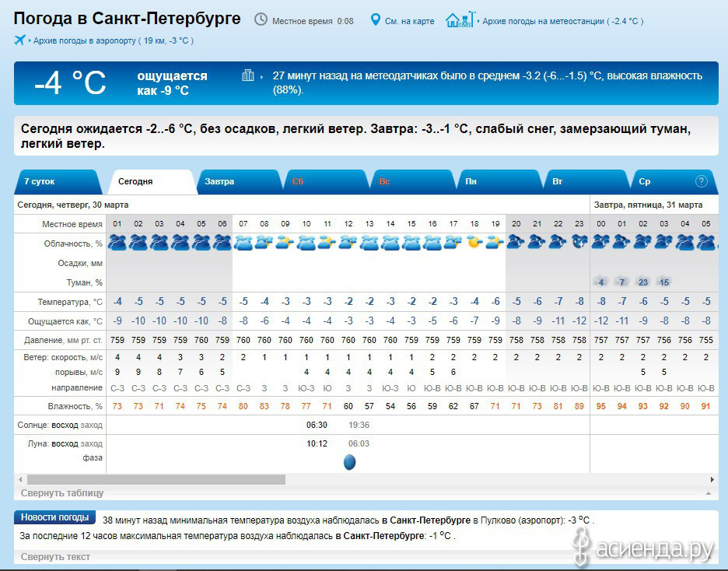Click the night cloudiness icon under hour 23
The height and width of the screenshot is (571, 728).
579,242
